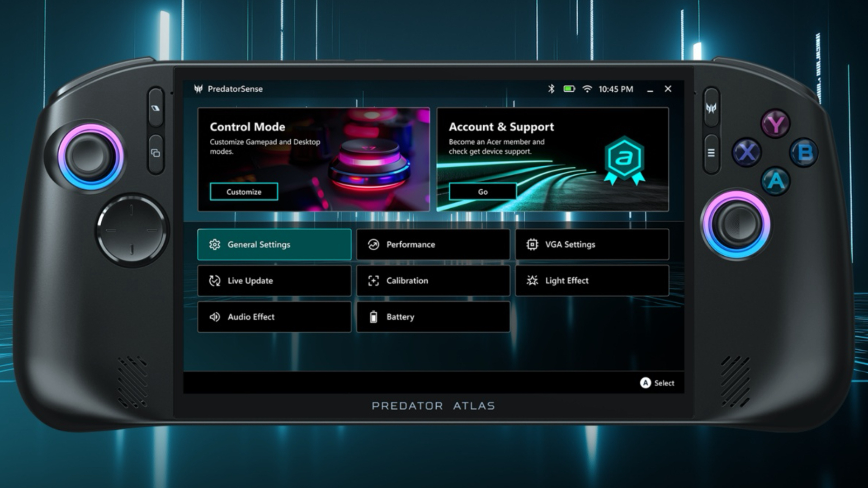Click the gear icon on General Settings
This screenshot has width=868, height=488.
215,244
